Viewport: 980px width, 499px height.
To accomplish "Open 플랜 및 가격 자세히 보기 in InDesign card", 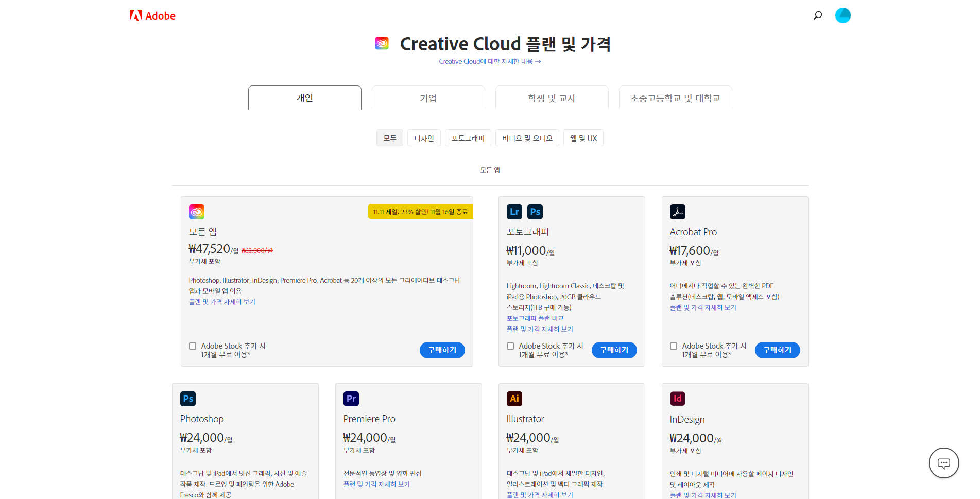I will [x=703, y=495].
